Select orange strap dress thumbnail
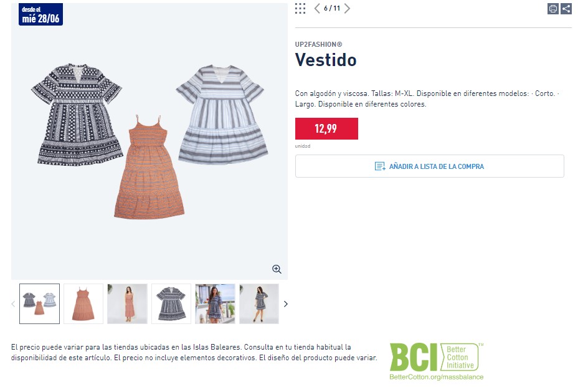The image size is (588, 387). [83, 303]
